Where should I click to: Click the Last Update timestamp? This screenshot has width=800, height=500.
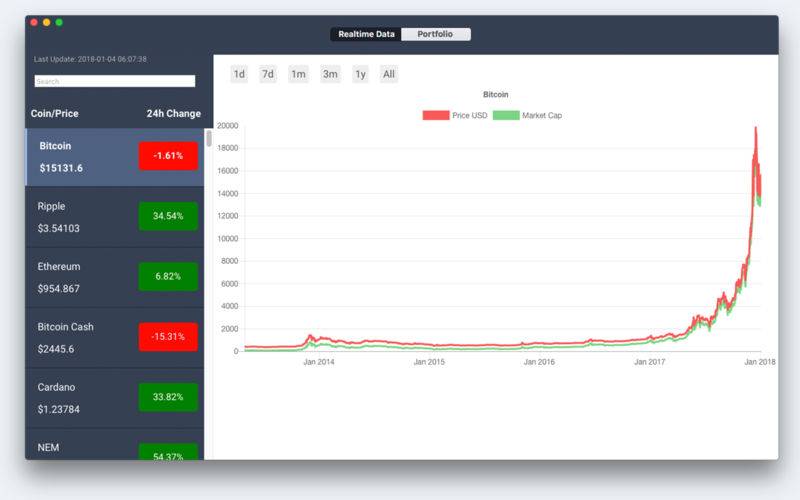[90, 59]
